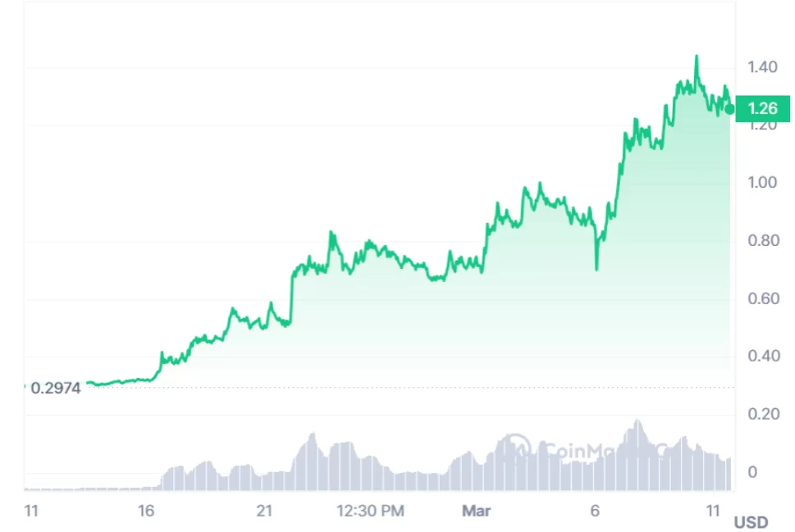
Task: Click the 12:30 PM time label
Action: coord(370,512)
